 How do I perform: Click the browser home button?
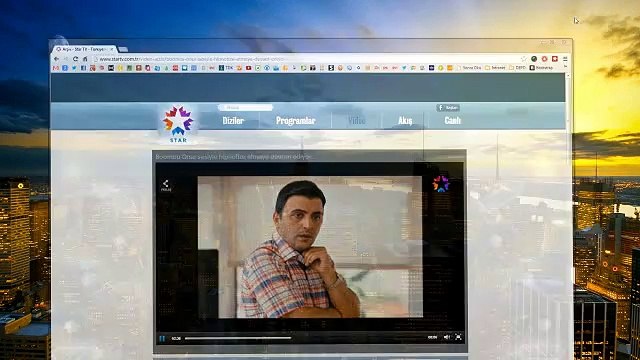click(x=85, y=59)
